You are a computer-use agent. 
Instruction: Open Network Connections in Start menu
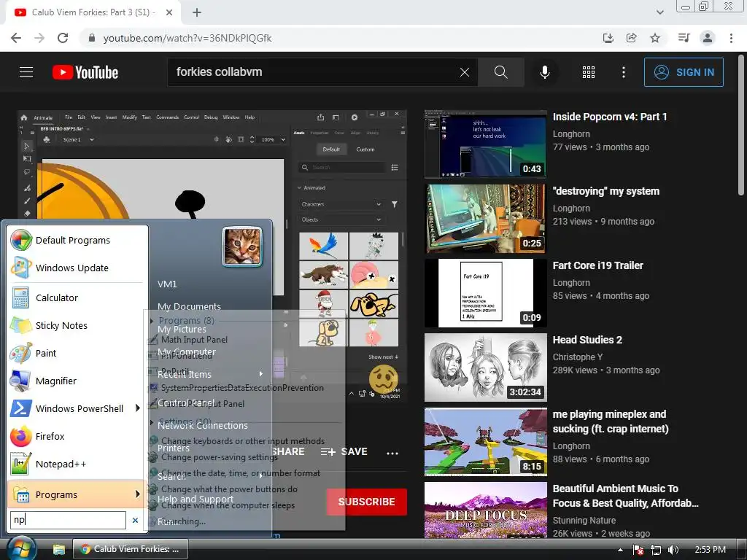click(x=203, y=425)
